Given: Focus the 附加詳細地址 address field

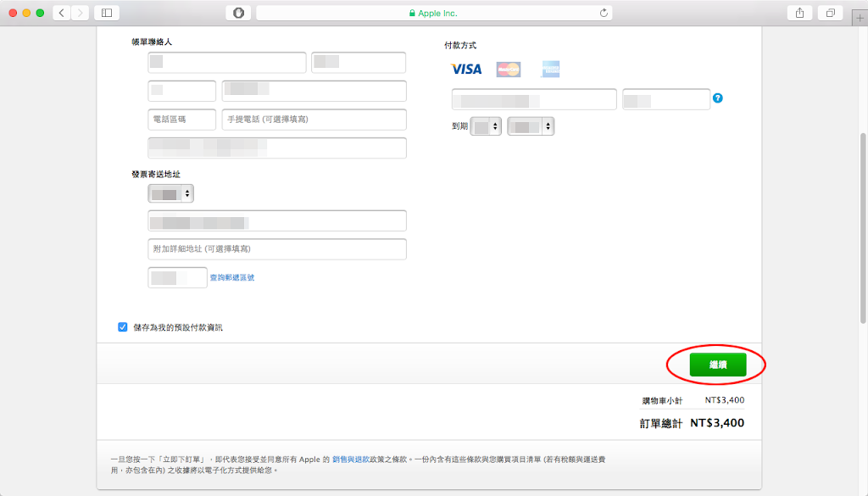Looking at the screenshot, I should click(276, 249).
